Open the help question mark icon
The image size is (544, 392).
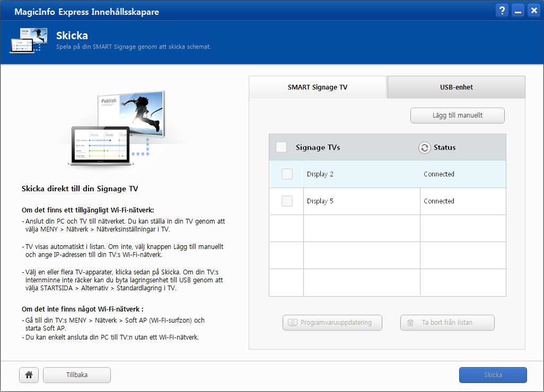502,11
